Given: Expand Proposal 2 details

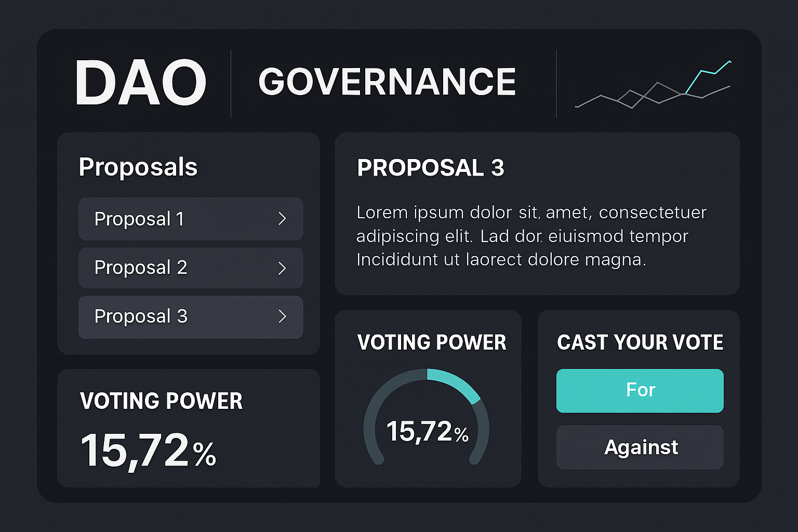Looking at the screenshot, I should tap(191, 268).
